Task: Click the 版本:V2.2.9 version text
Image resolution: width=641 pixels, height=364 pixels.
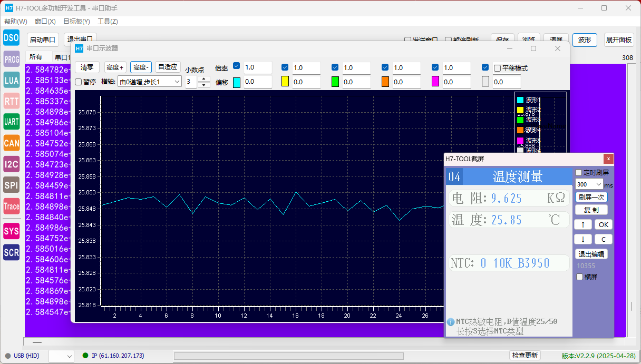Action: tap(599, 356)
